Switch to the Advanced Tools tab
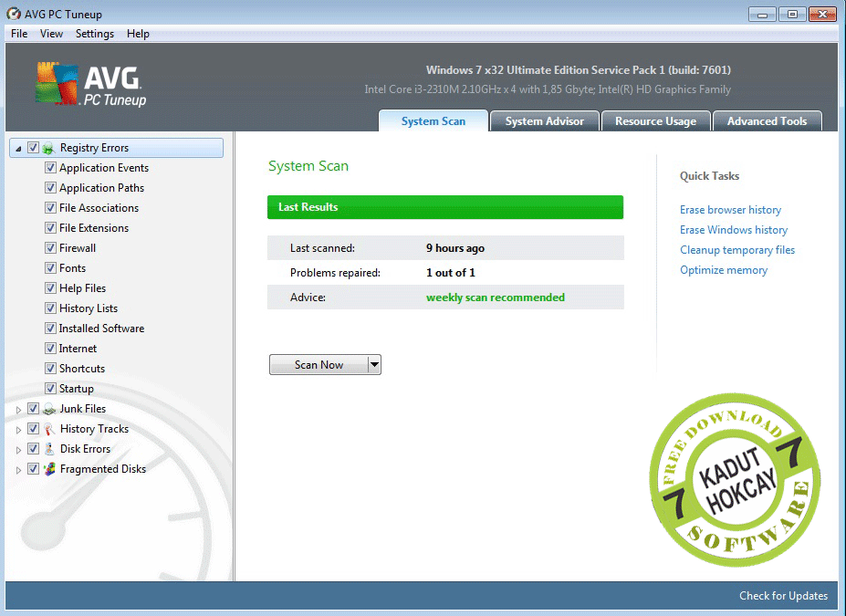 [767, 120]
